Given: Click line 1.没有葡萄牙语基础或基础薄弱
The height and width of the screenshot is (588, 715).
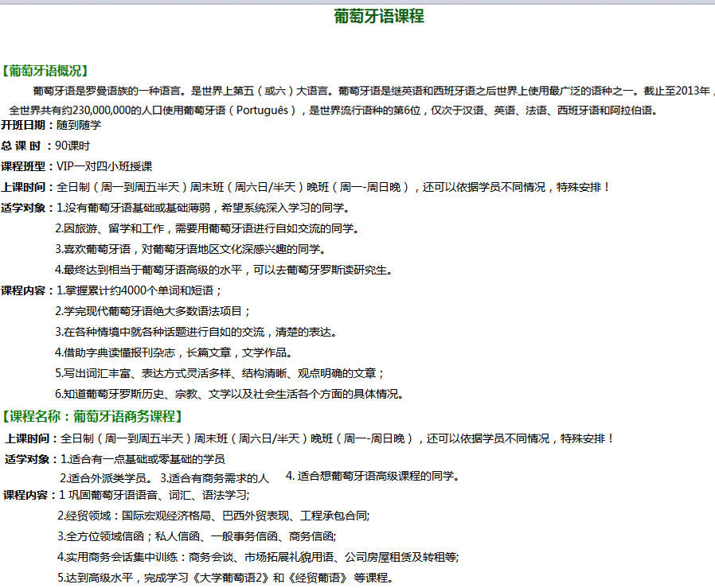Looking at the screenshot, I should pos(203,208).
